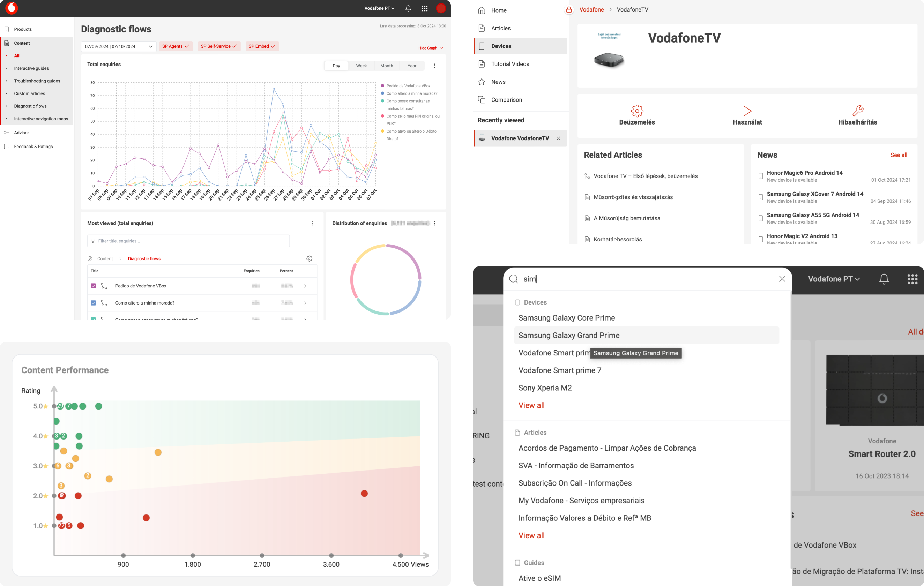The image size is (924, 586).
Task: Uncheck the Pedido de Vodafone VBox checkbox
Action: point(93,286)
